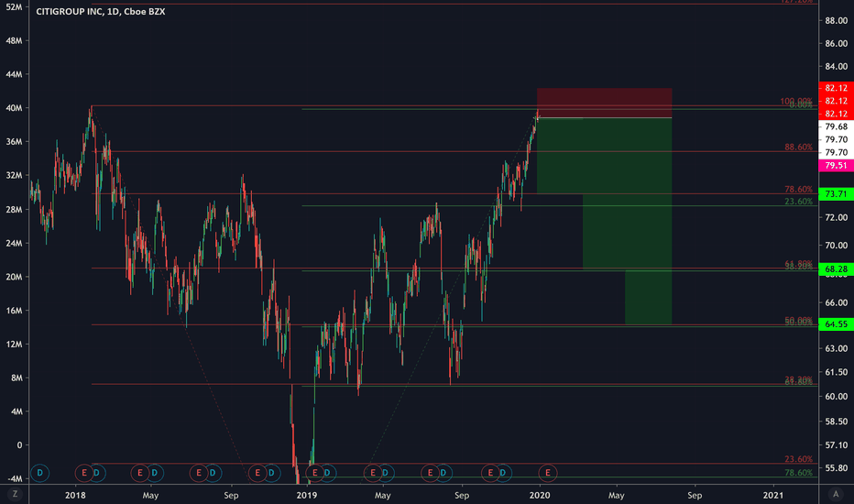
Task: Open the May 2019 dividend D marker
Action: [385, 473]
